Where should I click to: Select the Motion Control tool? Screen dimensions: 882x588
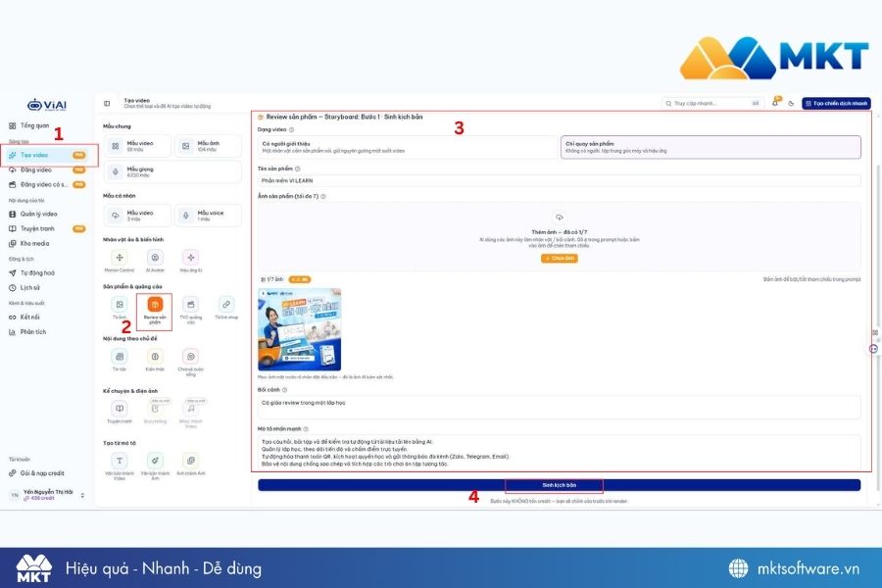pos(120,261)
